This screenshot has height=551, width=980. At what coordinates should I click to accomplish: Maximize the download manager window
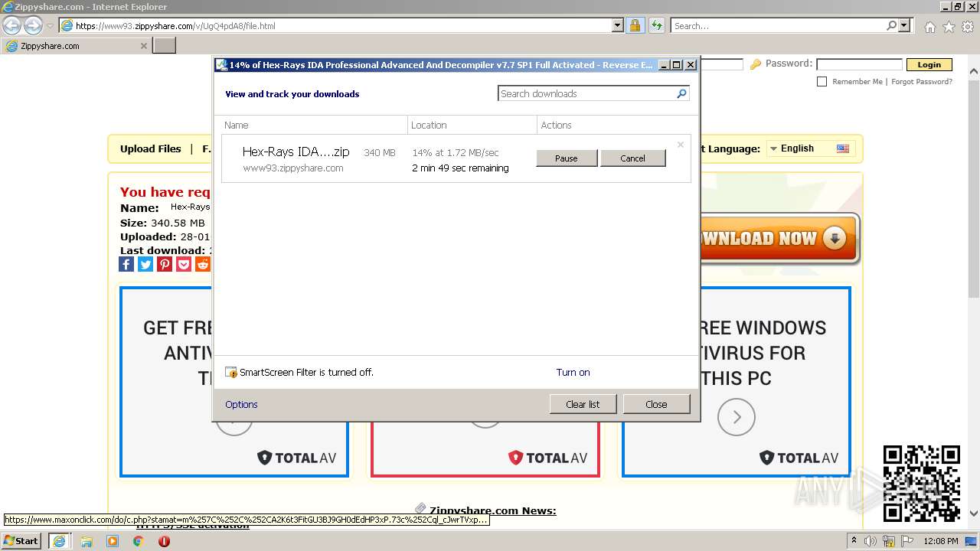tap(676, 65)
